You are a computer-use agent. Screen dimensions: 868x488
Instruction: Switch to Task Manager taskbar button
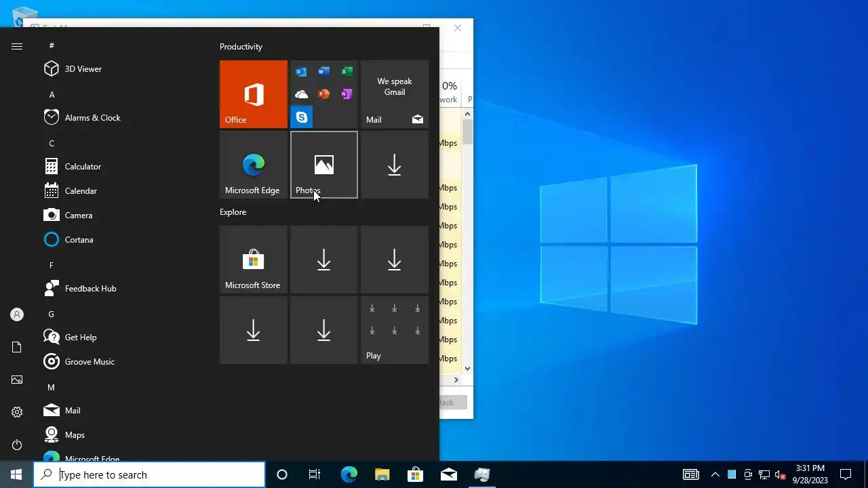point(481,474)
